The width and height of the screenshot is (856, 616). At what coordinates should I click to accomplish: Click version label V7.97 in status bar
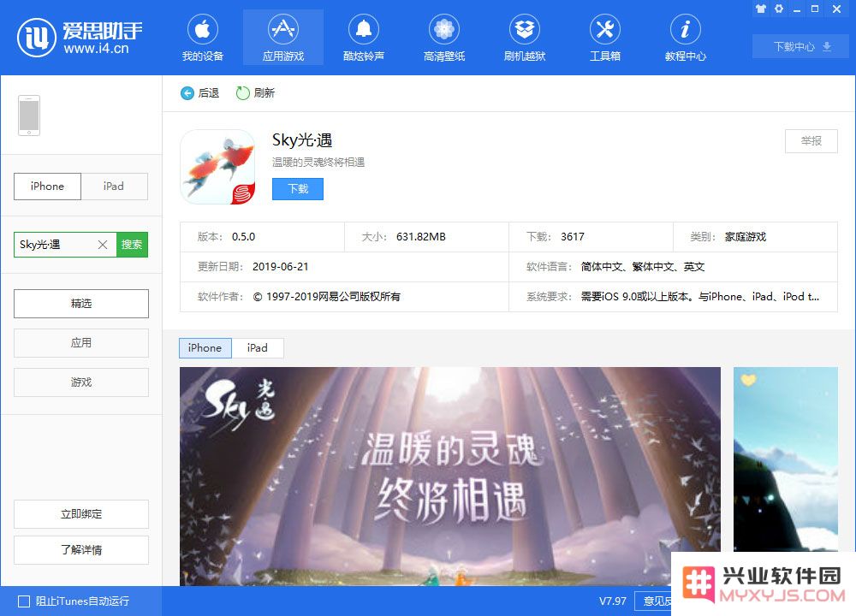[x=613, y=601]
